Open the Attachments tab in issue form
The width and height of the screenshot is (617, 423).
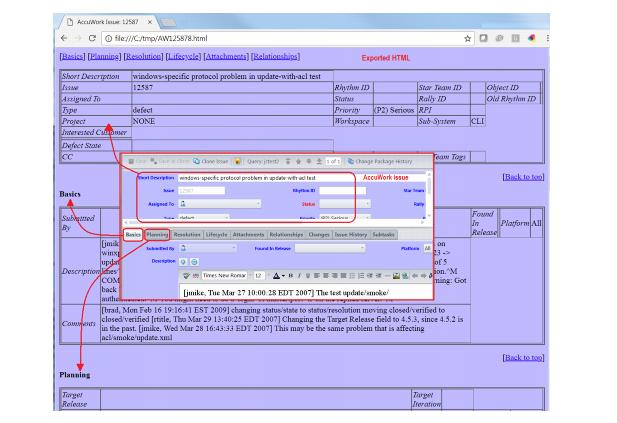click(x=250, y=233)
